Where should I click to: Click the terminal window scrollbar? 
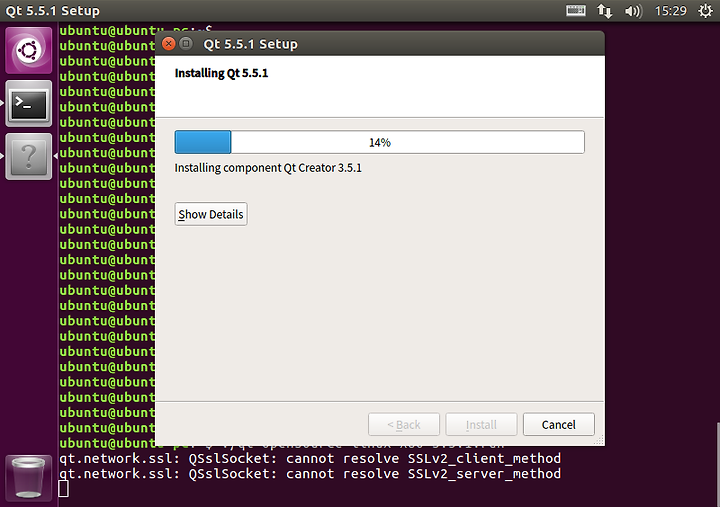(717, 463)
